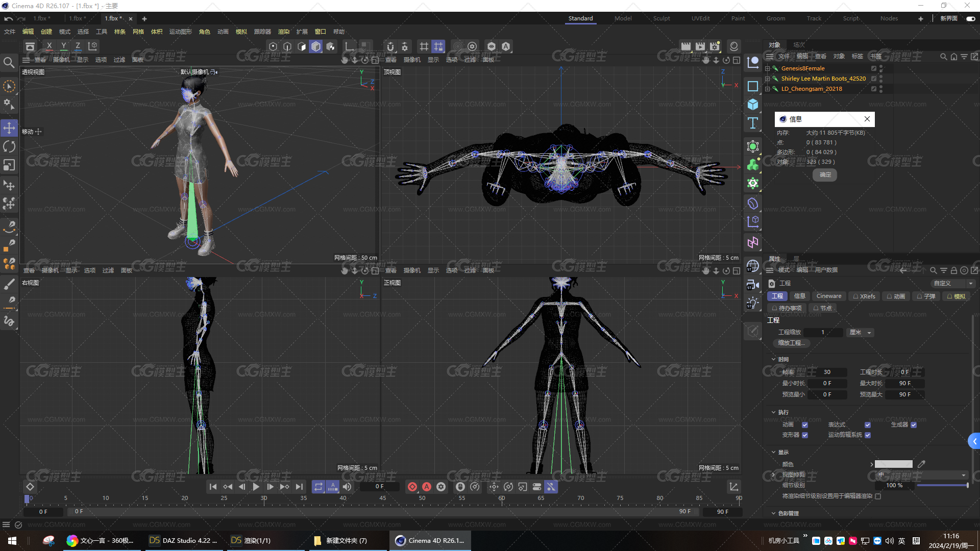The height and width of the screenshot is (551, 980).
Task: Click frame 45 on the timeline ruler
Action: point(383,498)
